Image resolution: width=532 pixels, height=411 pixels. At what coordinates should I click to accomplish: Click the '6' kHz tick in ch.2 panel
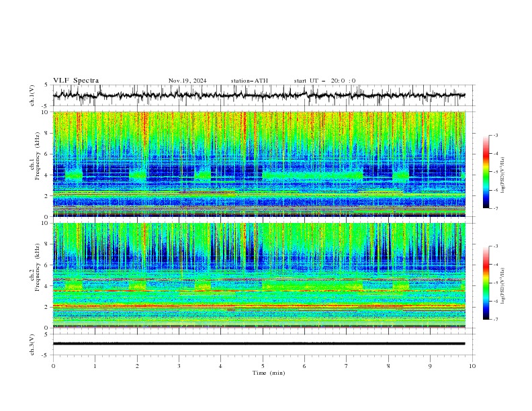48,265
